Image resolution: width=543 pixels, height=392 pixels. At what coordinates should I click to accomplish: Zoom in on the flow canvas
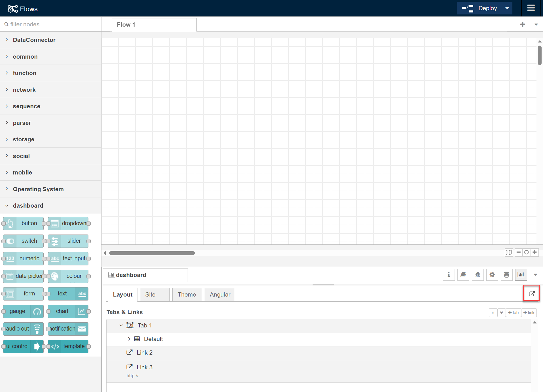click(x=535, y=252)
